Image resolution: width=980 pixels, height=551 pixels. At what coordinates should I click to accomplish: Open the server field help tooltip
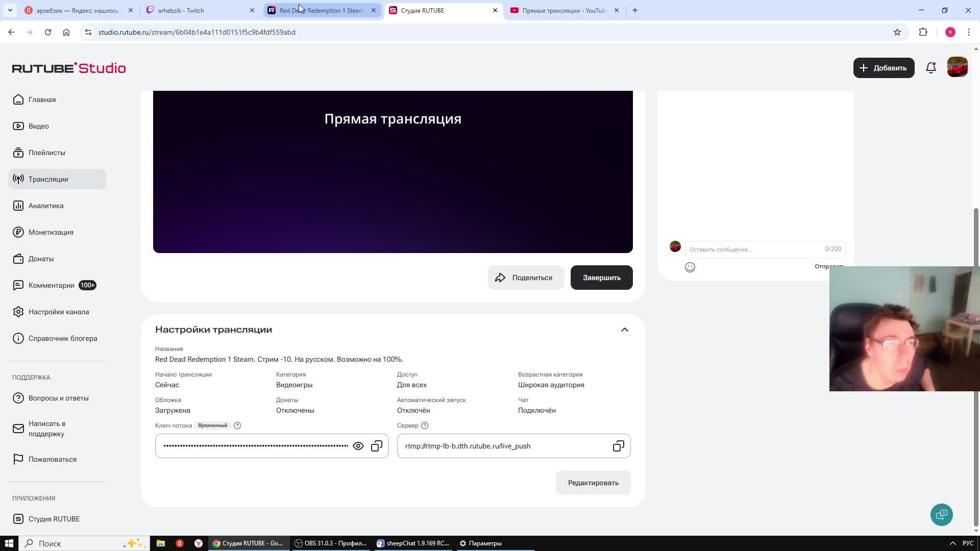tap(424, 425)
